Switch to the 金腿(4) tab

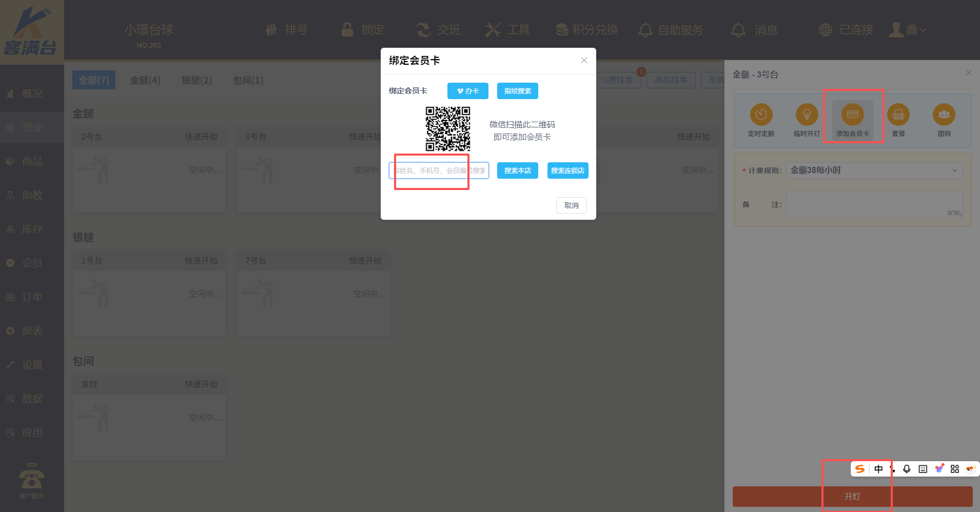[x=145, y=80]
